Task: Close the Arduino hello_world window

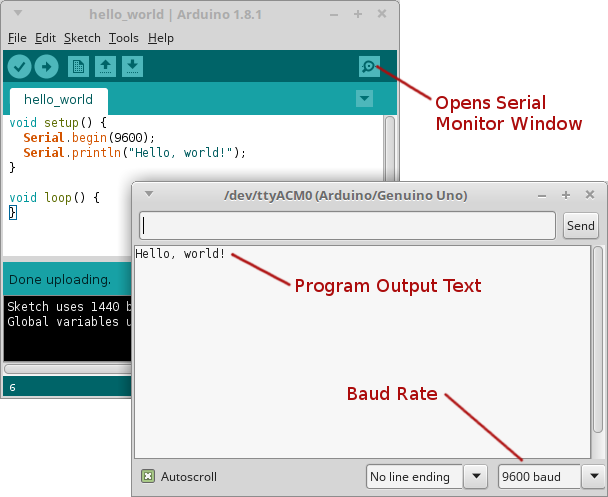Action: 382,14
